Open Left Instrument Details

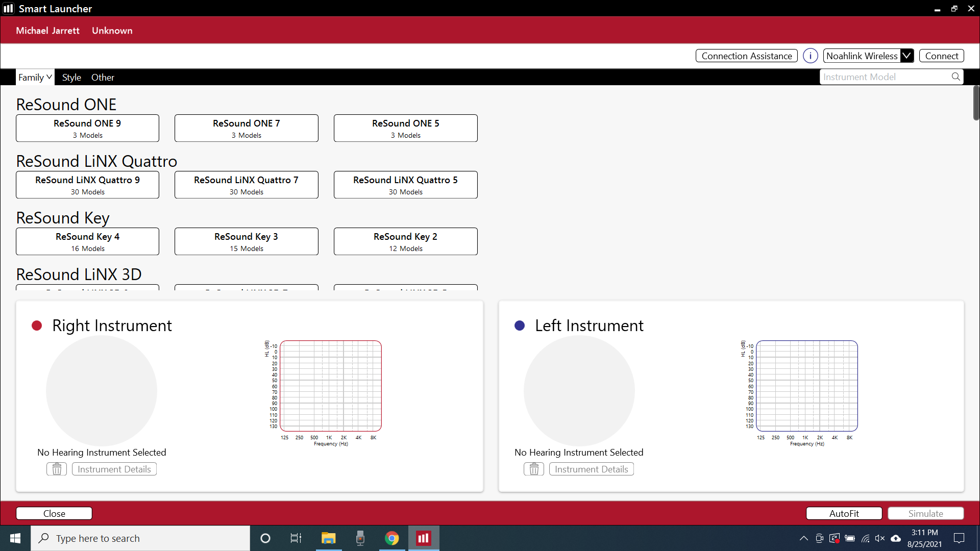click(x=591, y=469)
